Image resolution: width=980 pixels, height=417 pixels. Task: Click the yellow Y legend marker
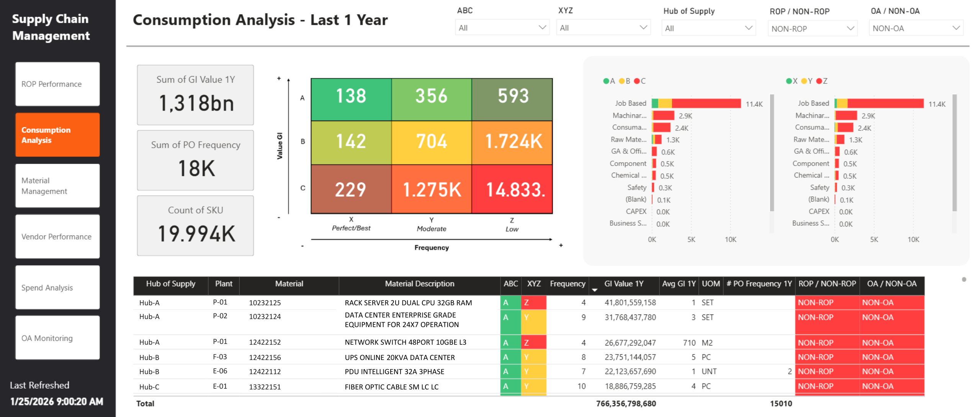[804, 81]
